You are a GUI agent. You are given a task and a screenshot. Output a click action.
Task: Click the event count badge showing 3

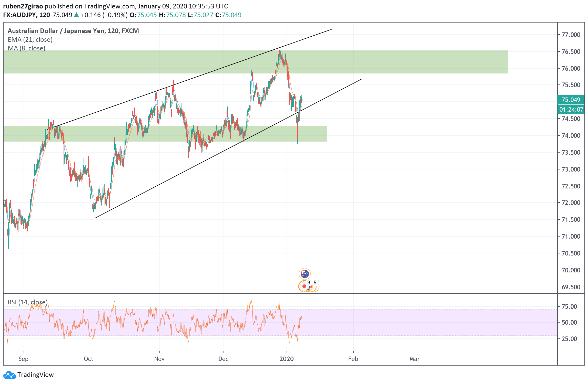pyautogui.click(x=309, y=283)
